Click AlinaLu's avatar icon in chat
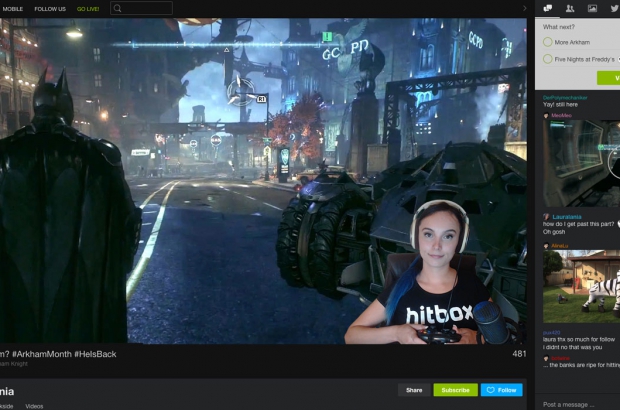 (546, 246)
